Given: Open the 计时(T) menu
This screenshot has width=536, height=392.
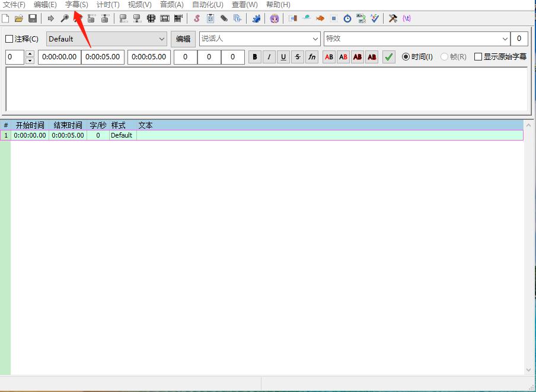Looking at the screenshot, I should click(x=108, y=5).
